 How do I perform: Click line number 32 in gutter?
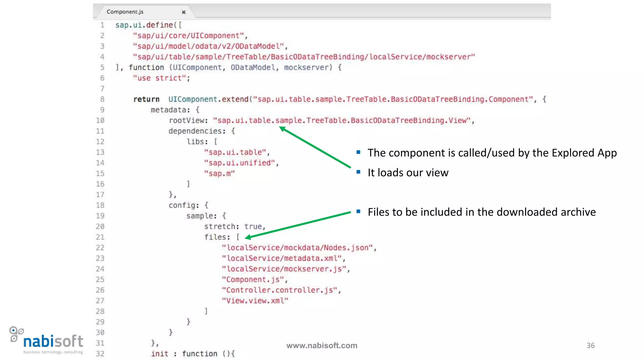(x=100, y=354)
